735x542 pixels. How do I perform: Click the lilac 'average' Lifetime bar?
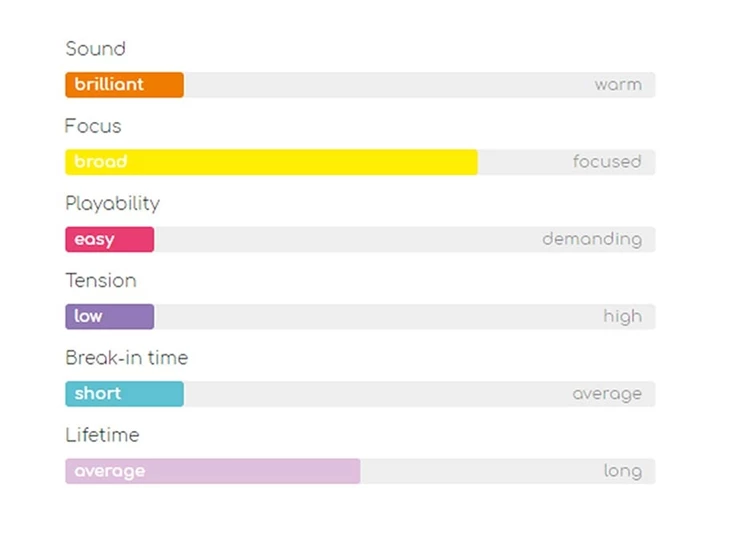pos(212,471)
